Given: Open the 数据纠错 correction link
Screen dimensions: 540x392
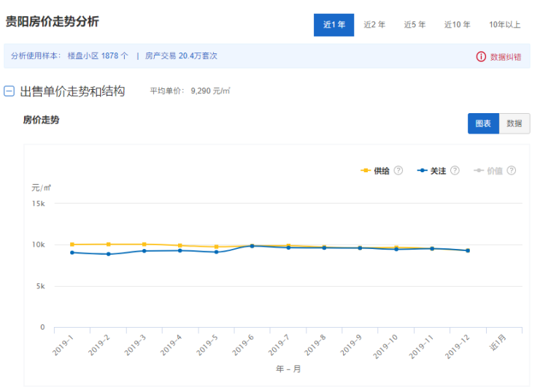Looking at the screenshot, I should coord(505,56).
